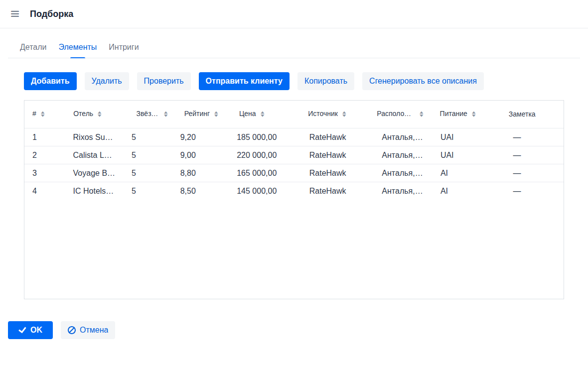Click Питание column sort arrows
This screenshot has width=588, height=365.
[x=474, y=114]
